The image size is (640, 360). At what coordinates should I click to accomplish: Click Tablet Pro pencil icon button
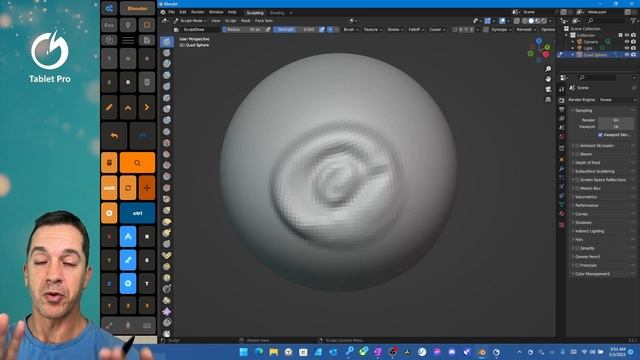109,107
